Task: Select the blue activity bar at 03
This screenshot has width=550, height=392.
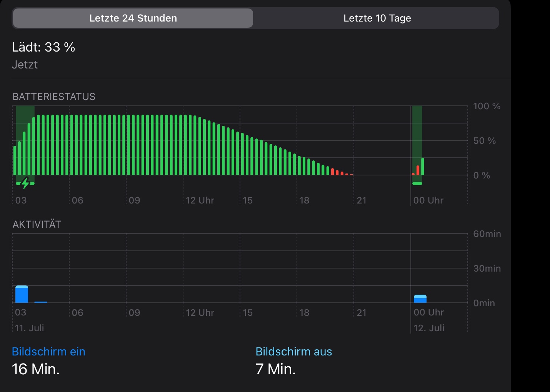Action: 22,294
